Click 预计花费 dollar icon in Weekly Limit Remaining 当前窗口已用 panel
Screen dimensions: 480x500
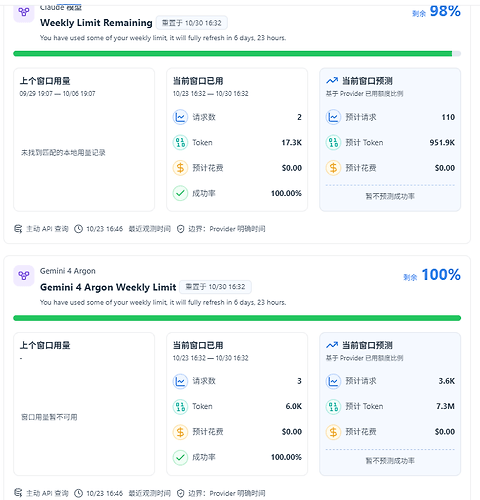[180, 168]
